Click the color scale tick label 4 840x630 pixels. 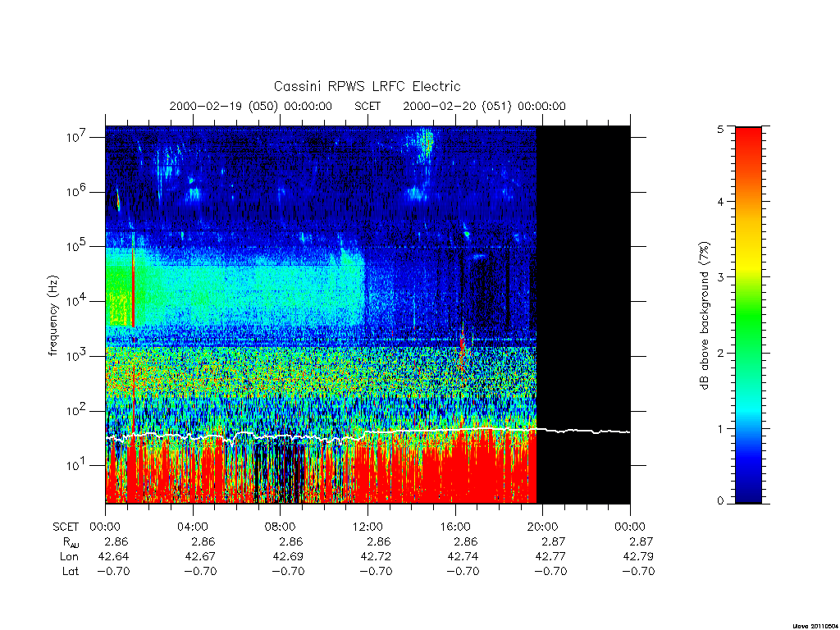[720, 202]
